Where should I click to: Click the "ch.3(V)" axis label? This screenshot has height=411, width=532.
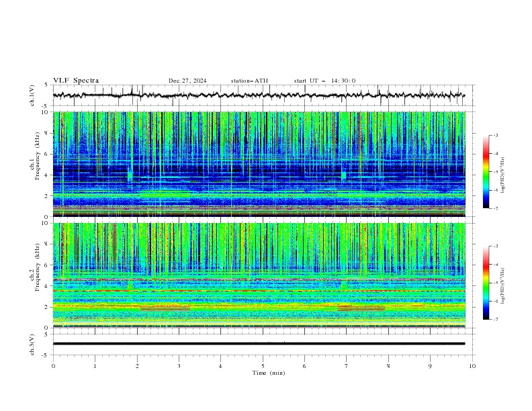32,345
